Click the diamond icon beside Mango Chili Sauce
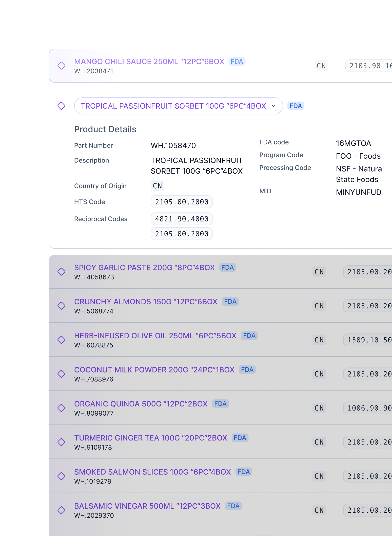 point(61,66)
